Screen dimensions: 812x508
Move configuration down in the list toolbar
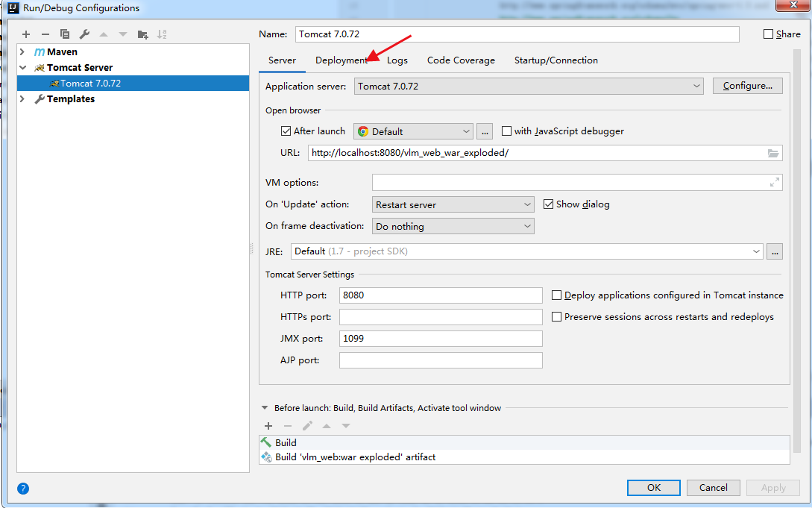(123, 34)
